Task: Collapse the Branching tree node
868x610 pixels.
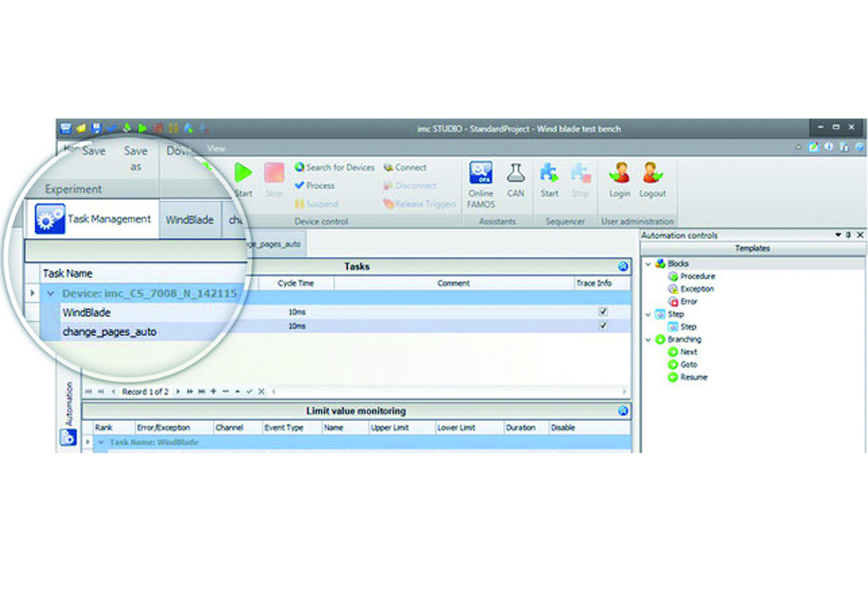Action: pyautogui.click(x=648, y=340)
